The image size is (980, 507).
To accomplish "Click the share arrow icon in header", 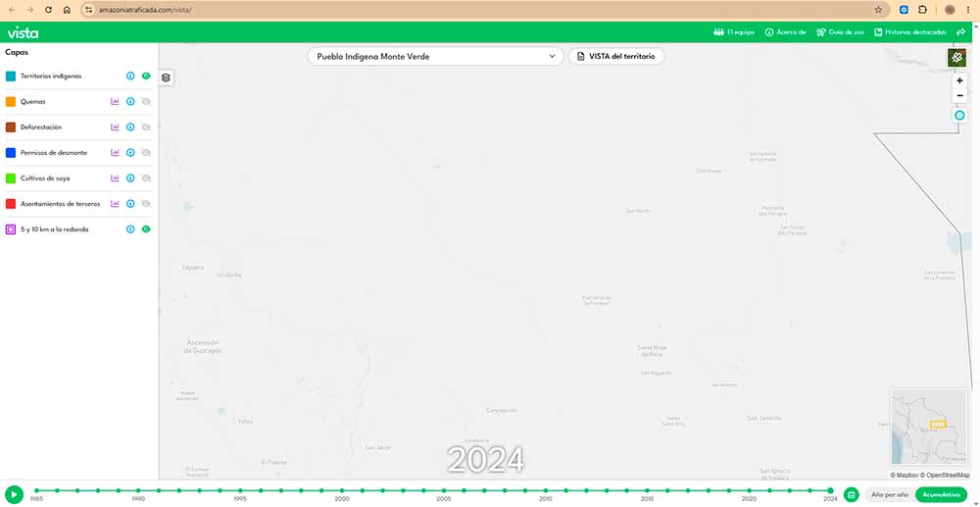I will point(961,32).
